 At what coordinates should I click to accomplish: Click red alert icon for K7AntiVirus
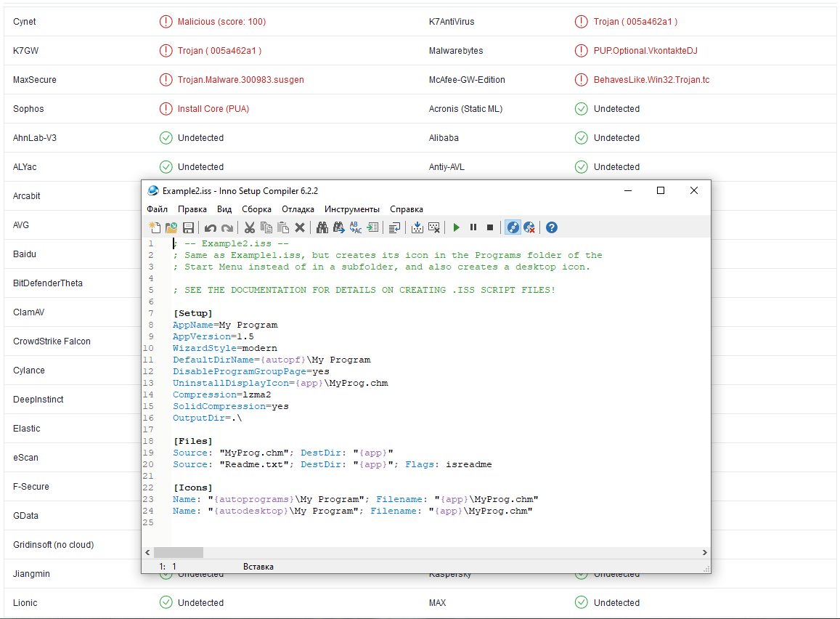coord(582,22)
